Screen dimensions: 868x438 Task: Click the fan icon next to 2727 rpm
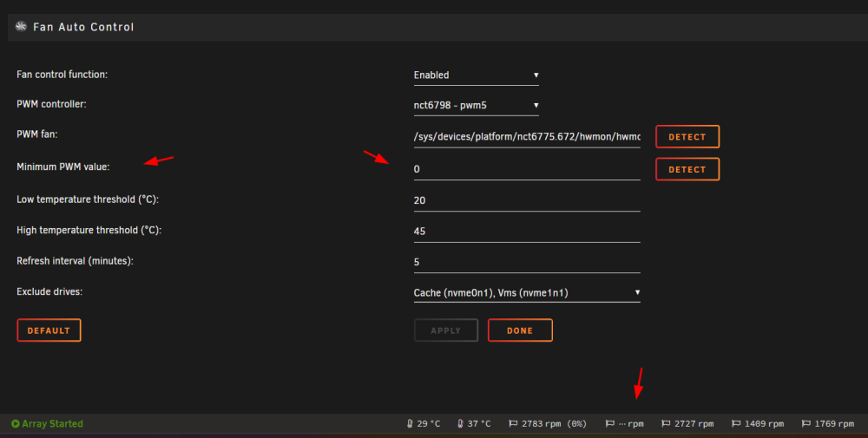tap(666, 423)
